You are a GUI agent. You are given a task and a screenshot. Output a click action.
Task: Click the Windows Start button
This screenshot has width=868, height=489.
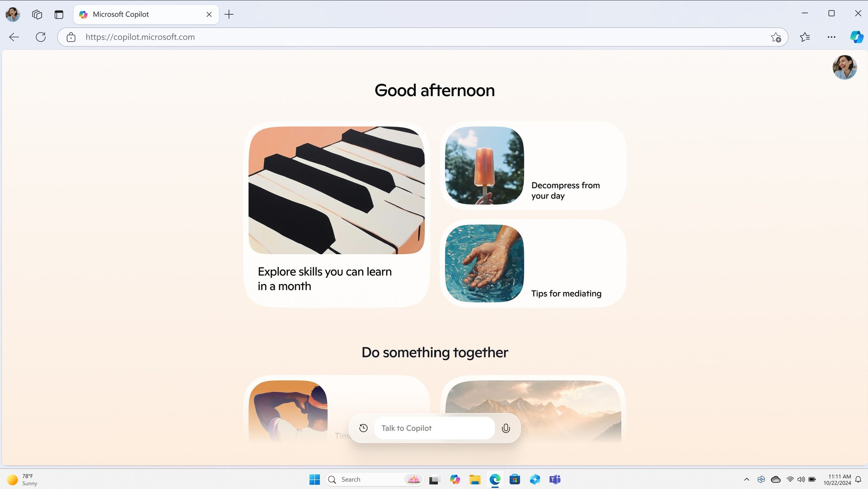coord(314,479)
